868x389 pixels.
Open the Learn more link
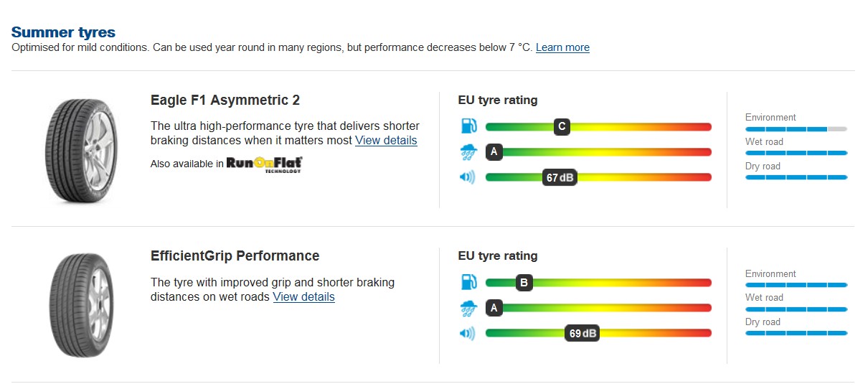pyautogui.click(x=562, y=47)
